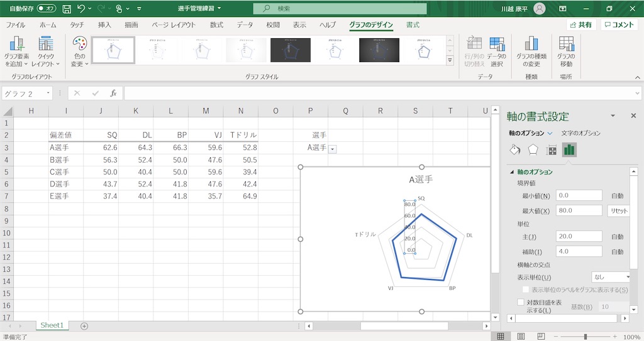Click the 補助 minor unit input field
The height and width of the screenshot is (341, 644).
tap(579, 252)
